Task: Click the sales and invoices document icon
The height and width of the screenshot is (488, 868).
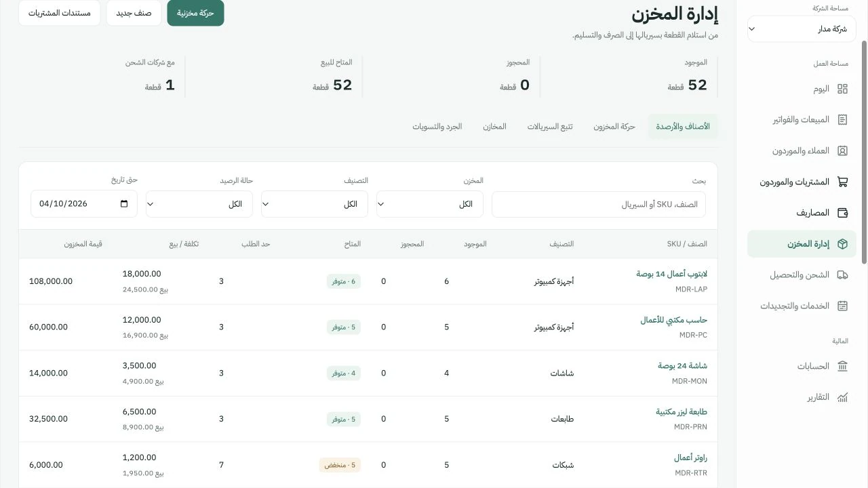Action: coord(842,119)
